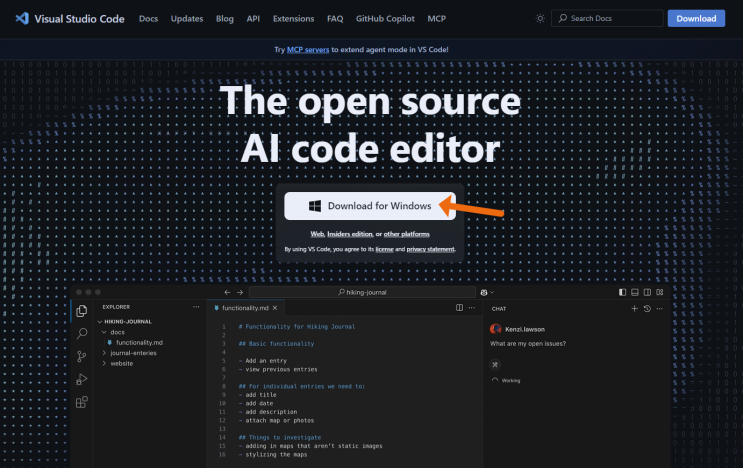743x468 pixels.
Task: Click Kenzi.lawson avatar in chat
Action: tap(496, 329)
